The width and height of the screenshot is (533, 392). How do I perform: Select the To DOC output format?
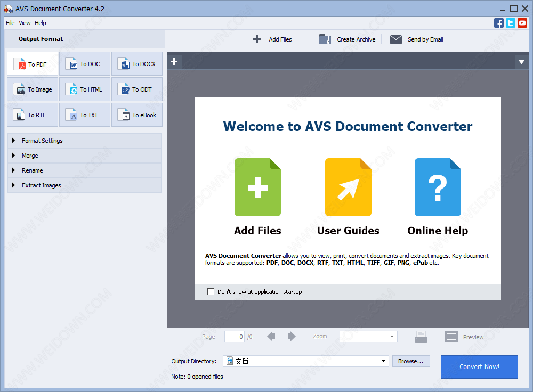click(85, 64)
